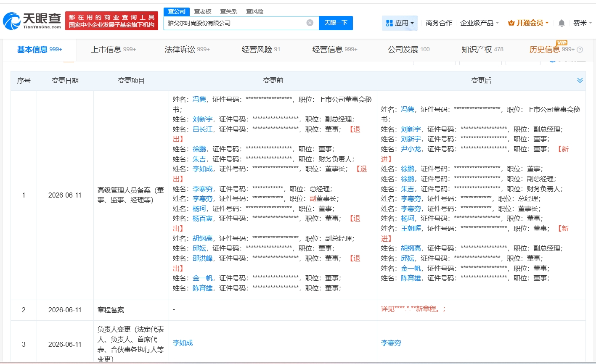Open the 公司发展 tab

(x=409, y=50)
